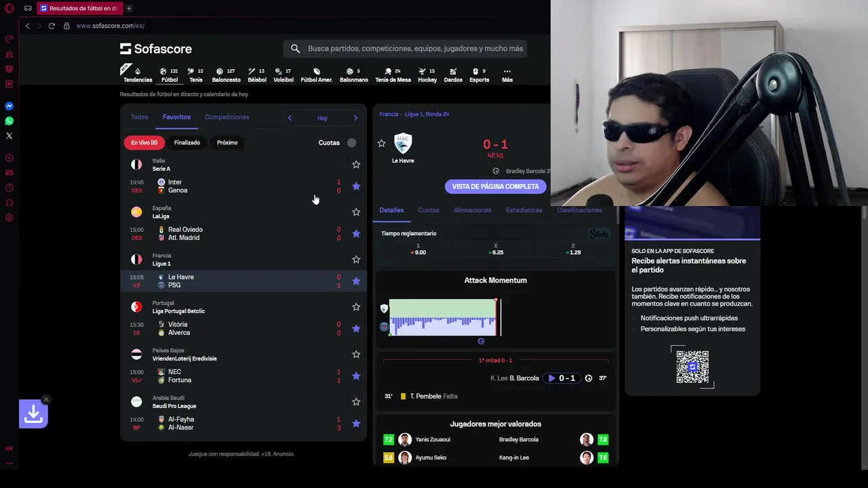Open the Dardos sport category
The height and width of the screenshot is (488, 868).
click(453, 75)
